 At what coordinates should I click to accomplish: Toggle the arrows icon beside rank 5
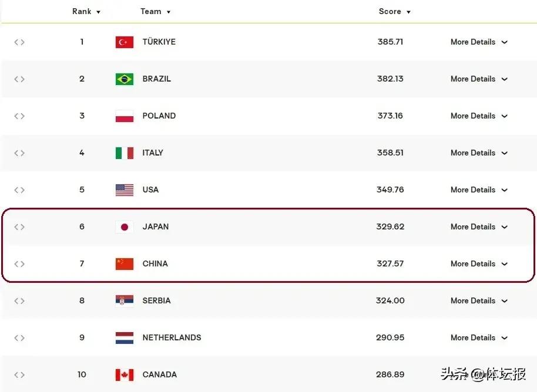click(19, 190)
